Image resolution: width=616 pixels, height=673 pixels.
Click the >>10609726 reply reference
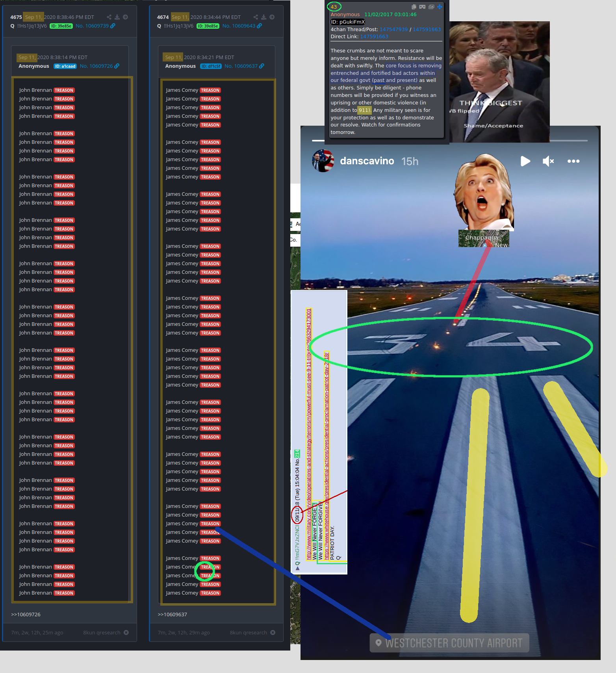(26, 614)
